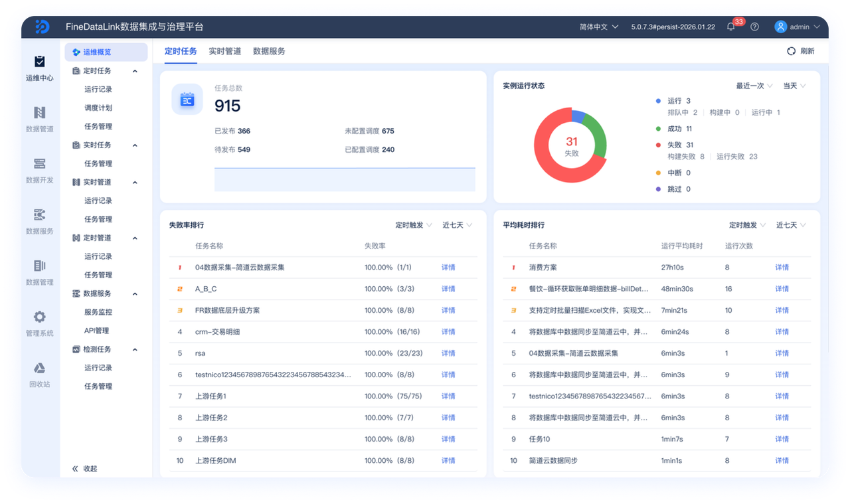Click the green 成功 legend dot
The width and height of the screenshot is (850, 504).
pos(658,129)
